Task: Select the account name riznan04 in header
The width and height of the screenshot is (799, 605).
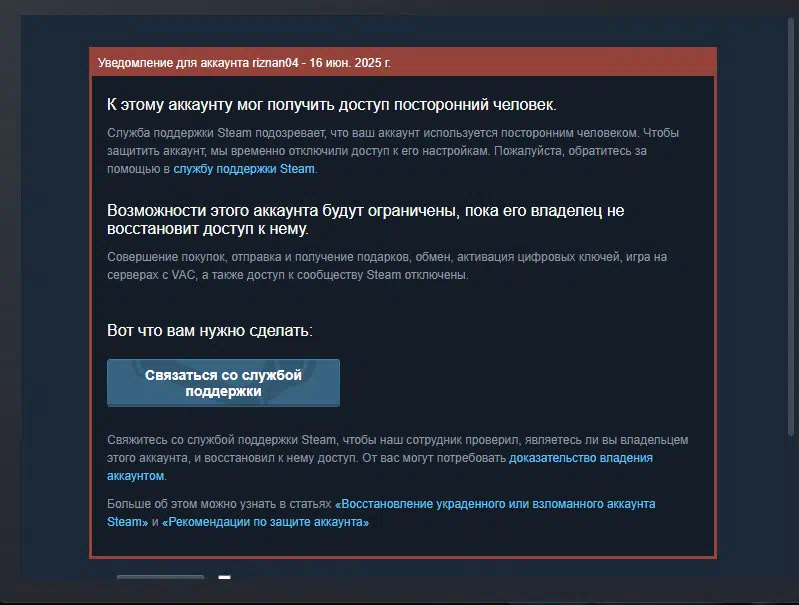Action: click(x=275, y=63)
